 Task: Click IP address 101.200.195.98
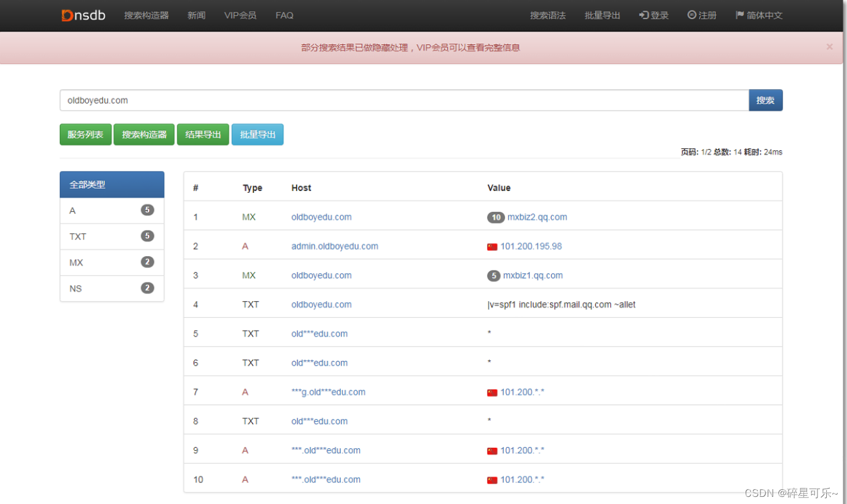(531, 247)
